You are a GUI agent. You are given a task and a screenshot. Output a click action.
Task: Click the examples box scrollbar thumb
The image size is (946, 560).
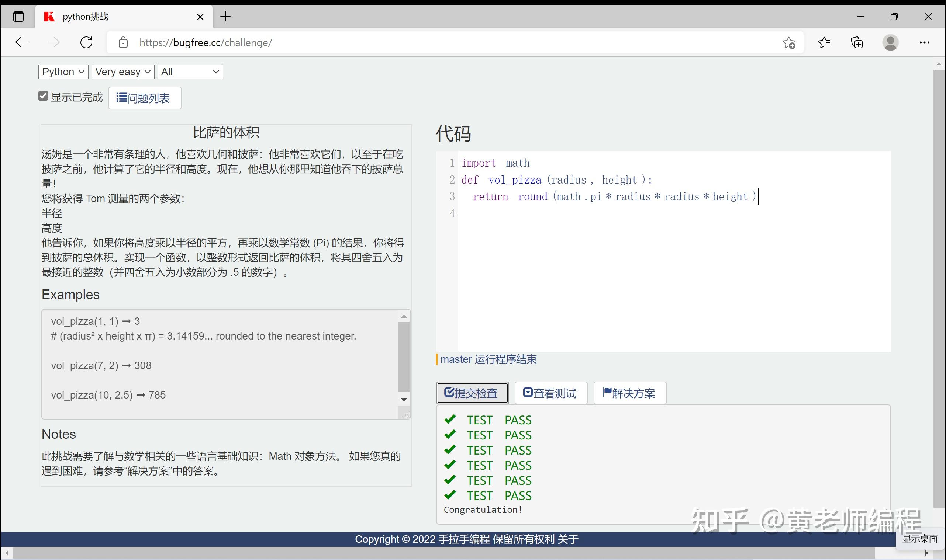[x=404, y=357]
